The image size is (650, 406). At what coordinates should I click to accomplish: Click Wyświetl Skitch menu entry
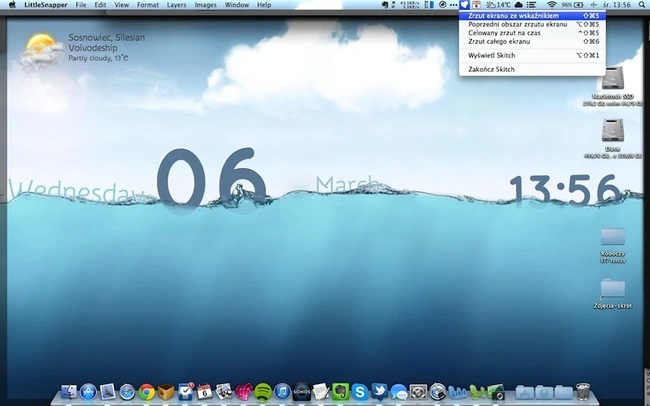(x=532, y=55)
